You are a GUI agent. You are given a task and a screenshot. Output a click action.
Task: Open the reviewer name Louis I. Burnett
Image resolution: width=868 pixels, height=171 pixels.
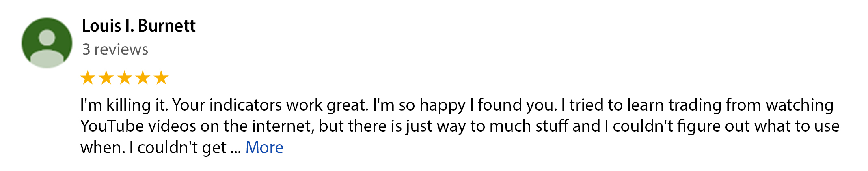coord(139,26)
